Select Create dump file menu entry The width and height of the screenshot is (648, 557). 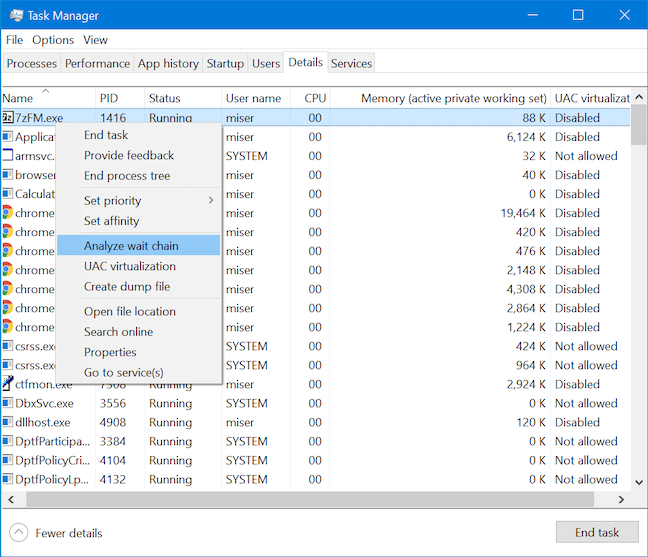click(127, 286)
